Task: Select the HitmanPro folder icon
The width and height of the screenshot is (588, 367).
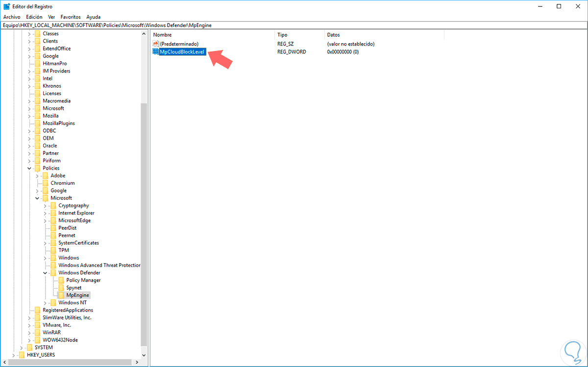Action: click(x=38, y=64)
